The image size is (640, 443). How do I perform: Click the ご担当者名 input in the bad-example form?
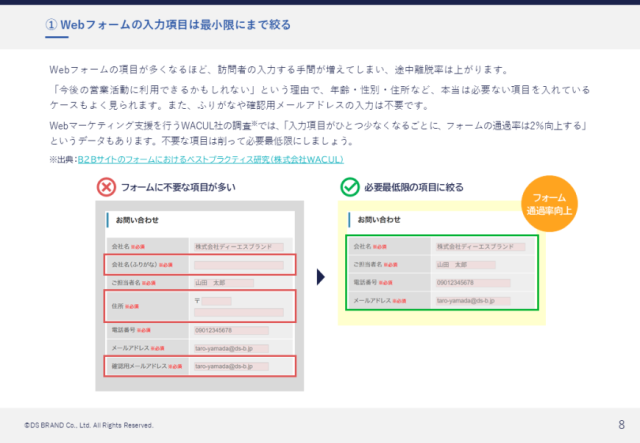pyautogui.click(x=224, y=283)
